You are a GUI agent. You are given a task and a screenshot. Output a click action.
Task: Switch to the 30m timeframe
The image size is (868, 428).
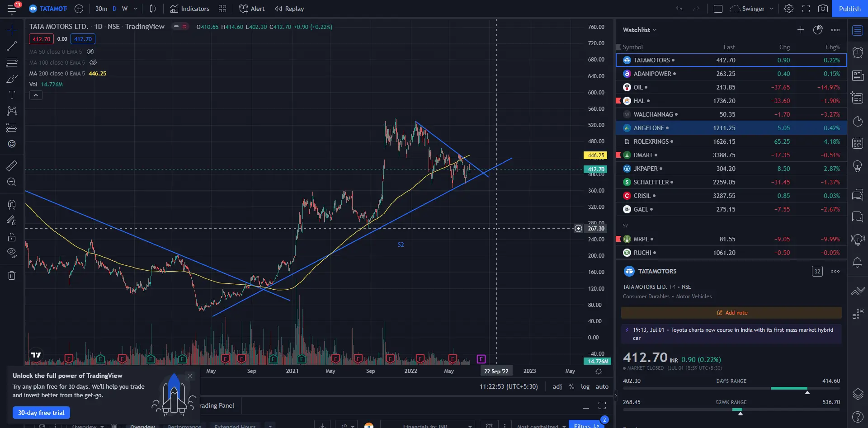[x=101, y=9]
